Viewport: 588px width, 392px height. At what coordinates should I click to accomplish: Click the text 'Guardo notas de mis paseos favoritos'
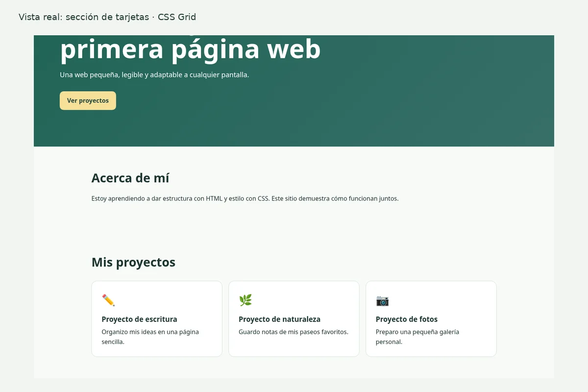(294, 332)
